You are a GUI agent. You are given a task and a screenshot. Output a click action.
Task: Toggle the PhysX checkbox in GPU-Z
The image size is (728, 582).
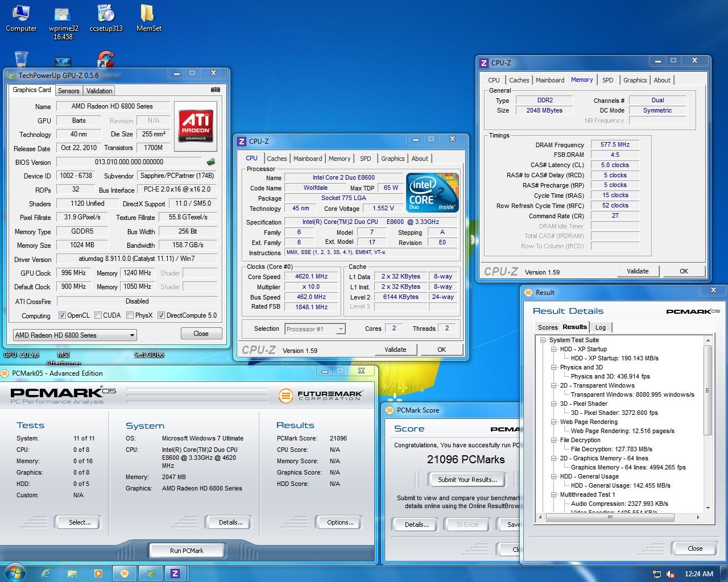(130, 315)
